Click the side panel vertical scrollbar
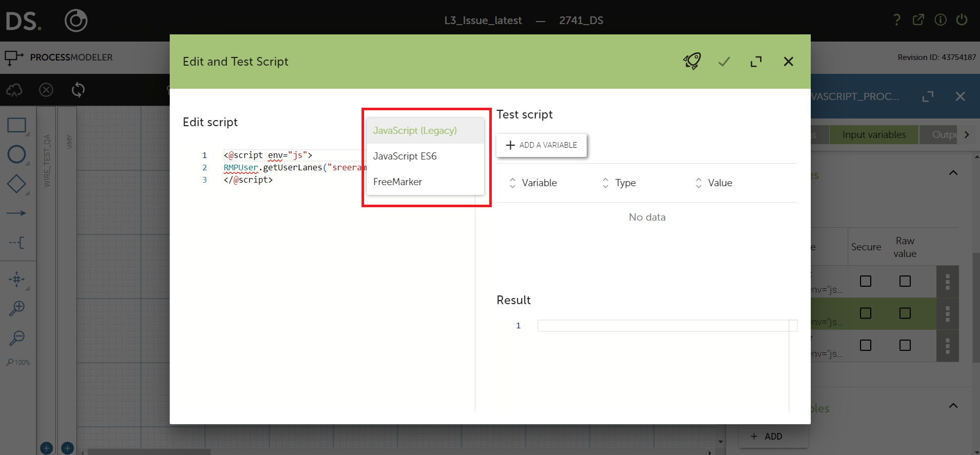The image size is (980, 455). click(976, 307)
